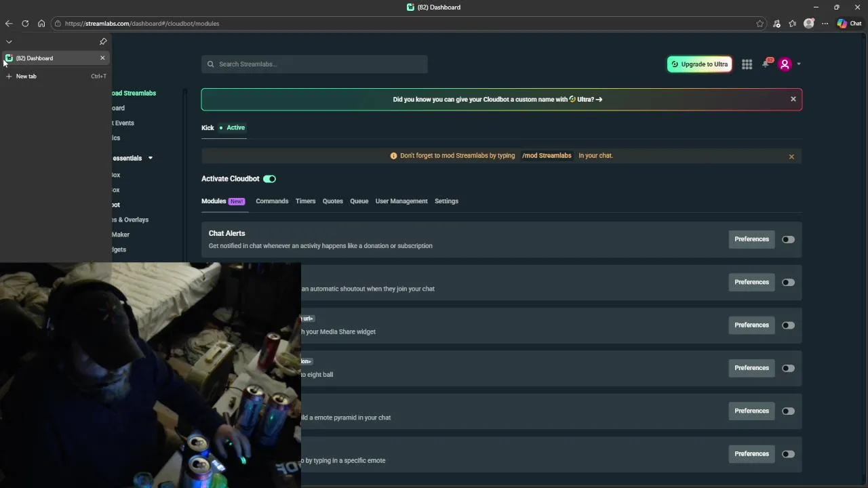Open the browser profile avatar

(x=808, y=23)
